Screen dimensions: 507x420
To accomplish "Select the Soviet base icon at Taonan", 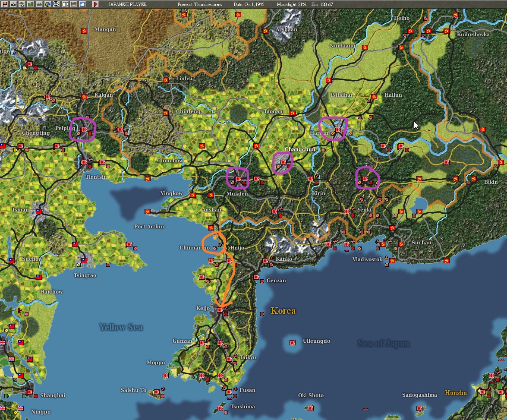I will pyautogui.click(x=293, y=113).
